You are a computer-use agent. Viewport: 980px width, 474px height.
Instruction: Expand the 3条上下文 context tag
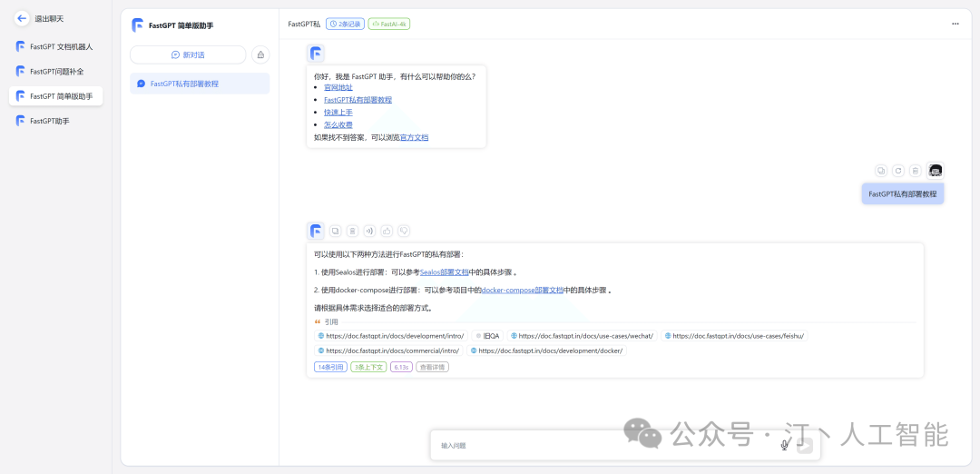368,367
